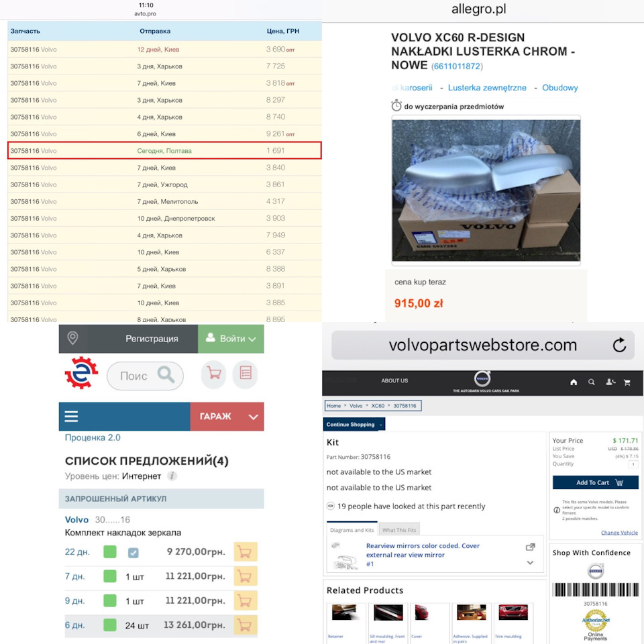Add the 7 дн. offer to cart
This screenshot has width=644, height=644.
[x=246, y=576]
